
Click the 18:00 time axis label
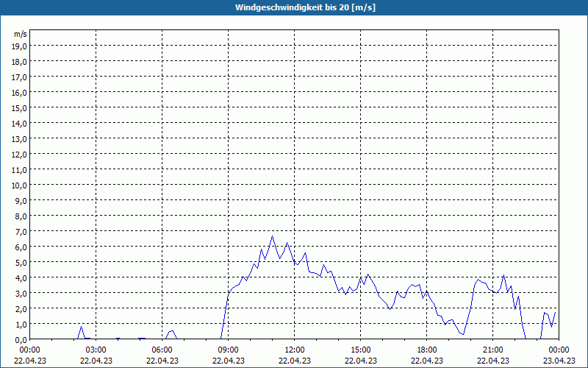pyautogui.click(x=427, y=350)
